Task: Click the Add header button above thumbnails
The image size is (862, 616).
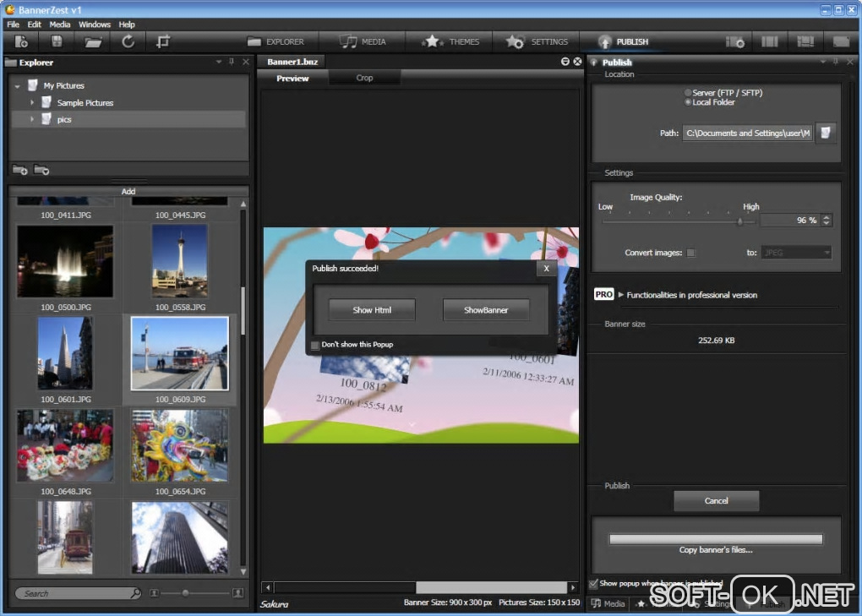Action: click(128, 191)
